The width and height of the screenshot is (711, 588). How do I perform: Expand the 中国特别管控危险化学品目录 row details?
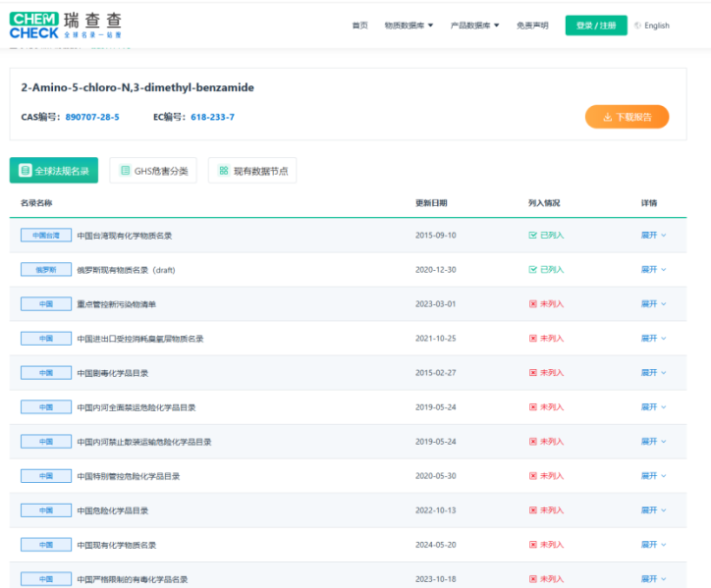653,476
